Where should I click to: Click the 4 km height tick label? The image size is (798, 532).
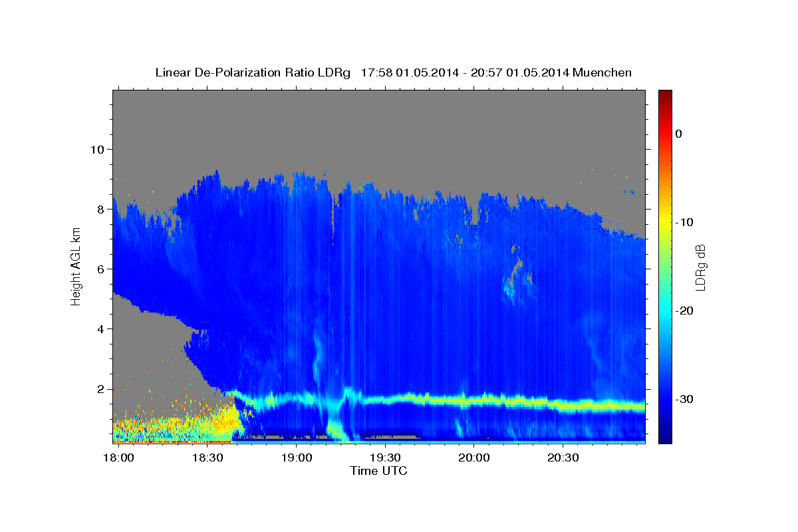(100, 329)
